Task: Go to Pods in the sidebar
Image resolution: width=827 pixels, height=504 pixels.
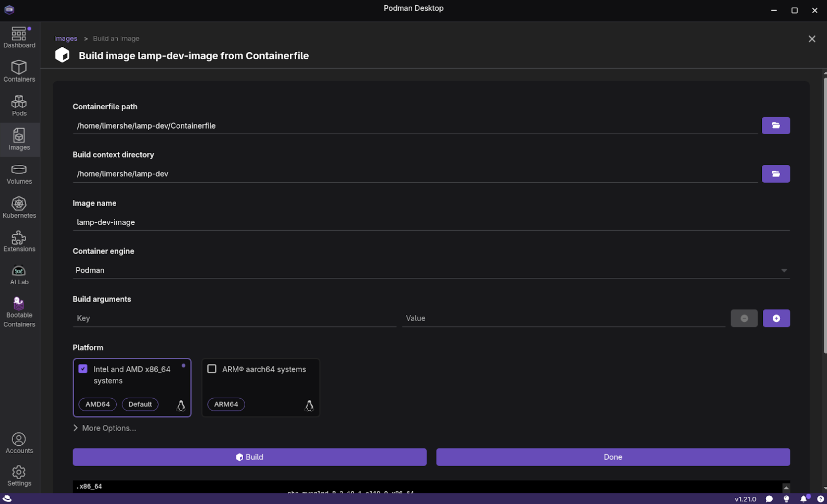Action: coord(19,105)
